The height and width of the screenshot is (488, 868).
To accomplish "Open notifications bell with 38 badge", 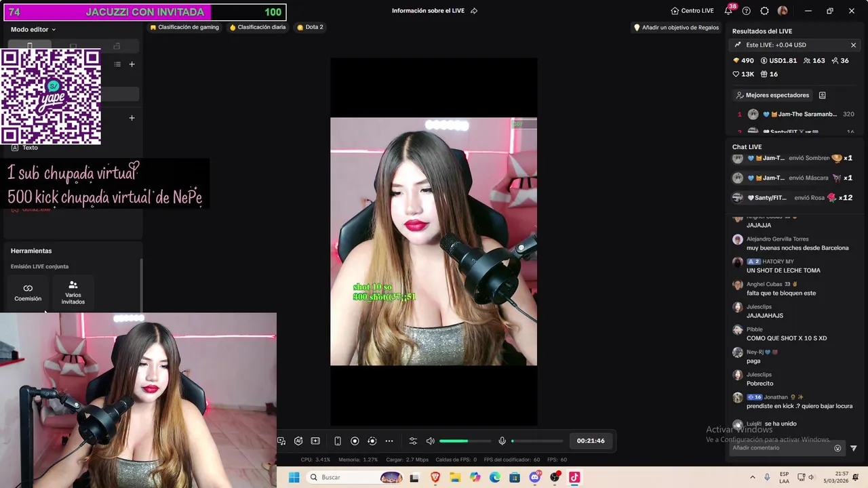I will 729,10.
